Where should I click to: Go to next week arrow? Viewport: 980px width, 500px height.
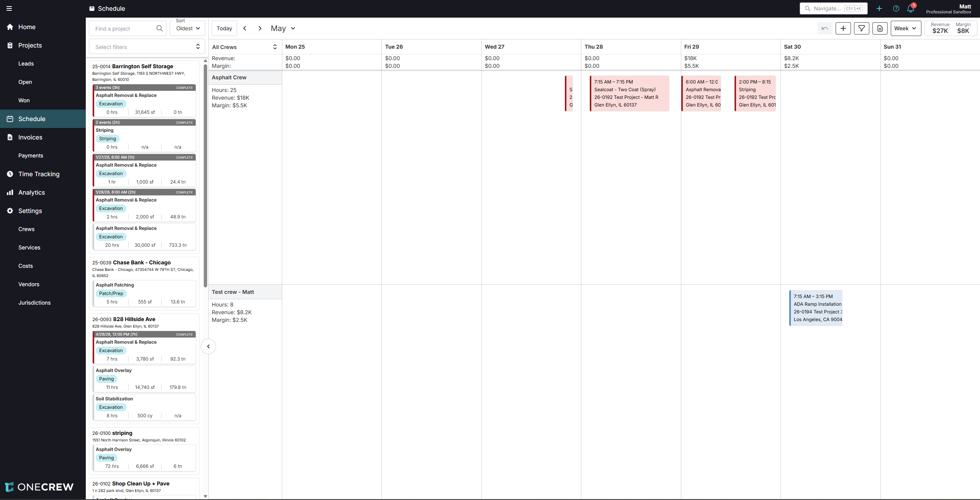[x=260, y=28]
